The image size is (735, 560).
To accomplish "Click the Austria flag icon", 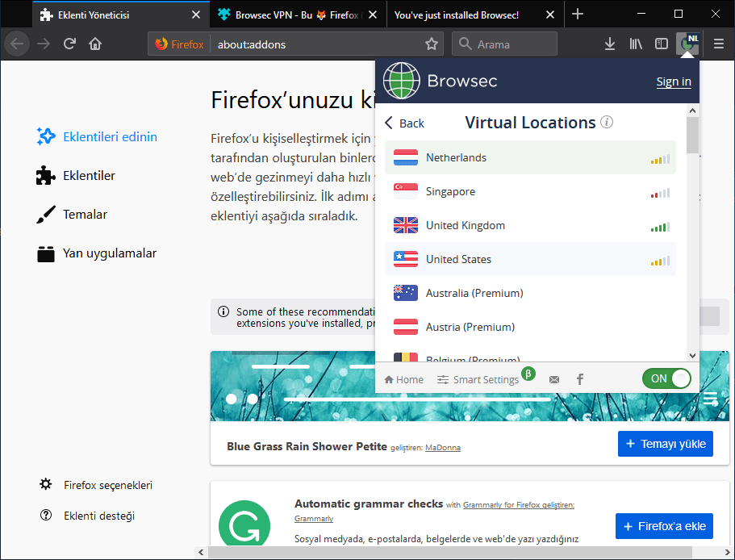I will tap(406, 327).
